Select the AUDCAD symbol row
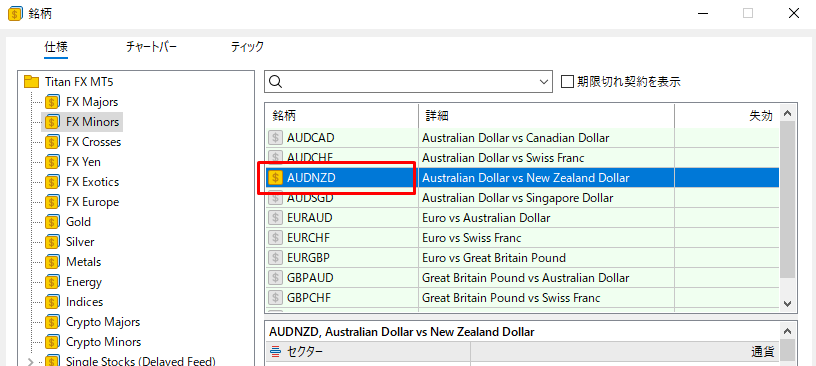The height and width of the screenshot is (366, 816). 522,138
